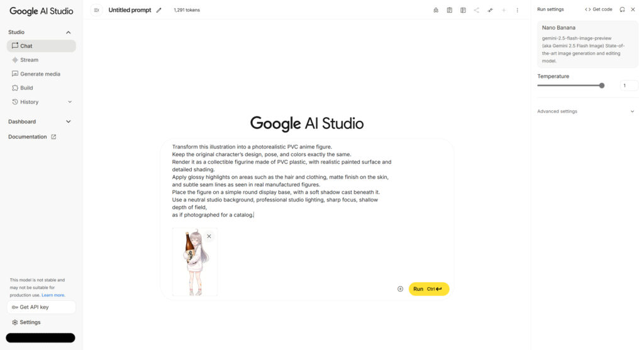This screenshot has width=644, height=350.
Task: Click the '1,291 tokens' count
Action: click(186, 10)
